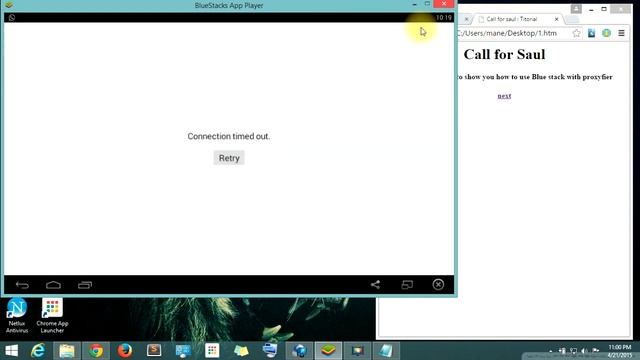The image size is (640, 360).
Task: Toggle the full screen icon in BlueStacks
Action: pyautogui.click(x=407, y=284)
